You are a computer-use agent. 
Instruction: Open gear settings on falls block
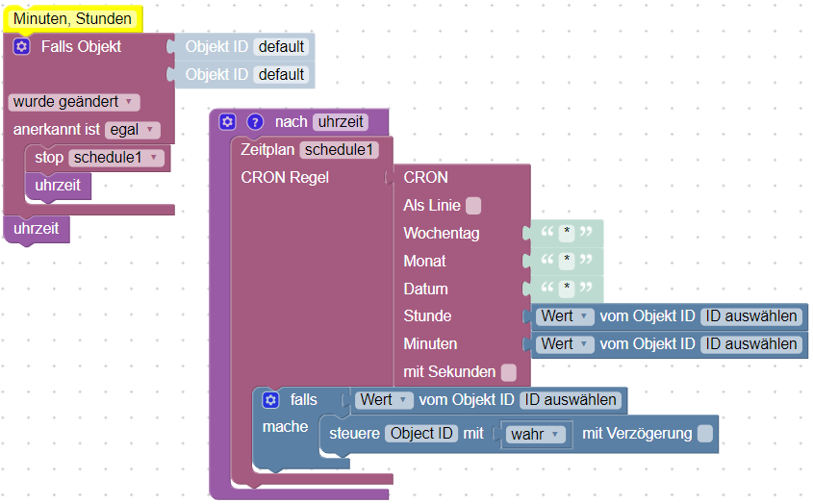270,400
